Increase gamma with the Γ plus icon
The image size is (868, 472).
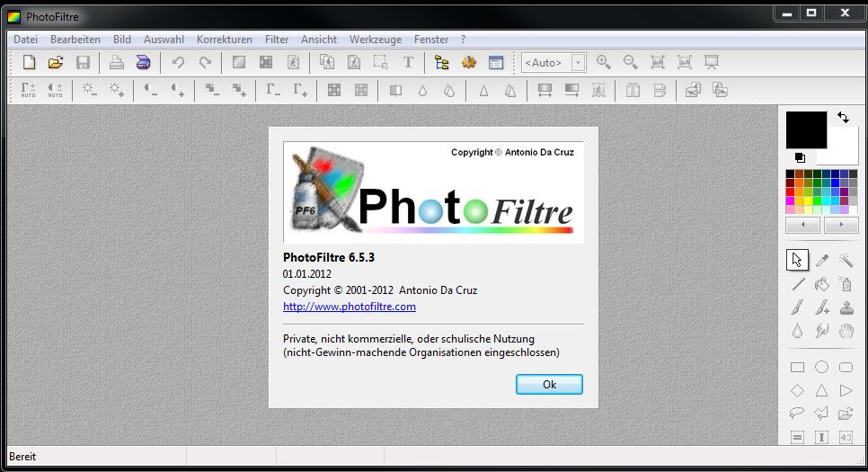(x=300, y=90)
